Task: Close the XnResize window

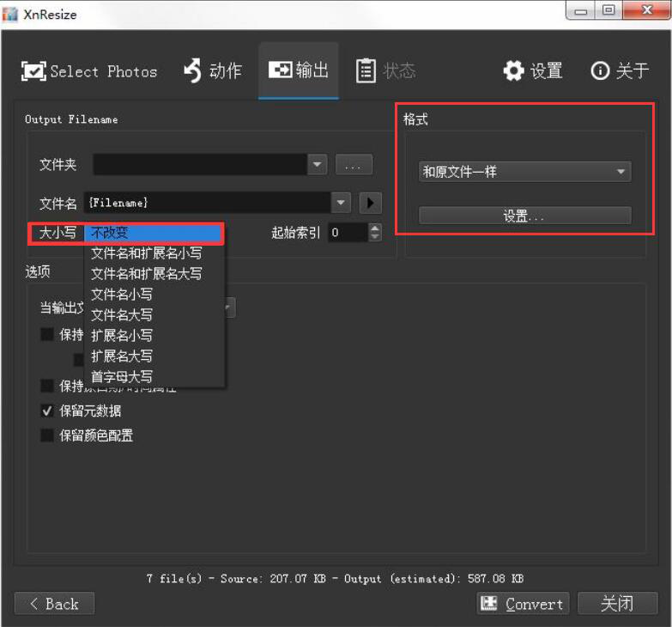Action: tap(647, 10)
